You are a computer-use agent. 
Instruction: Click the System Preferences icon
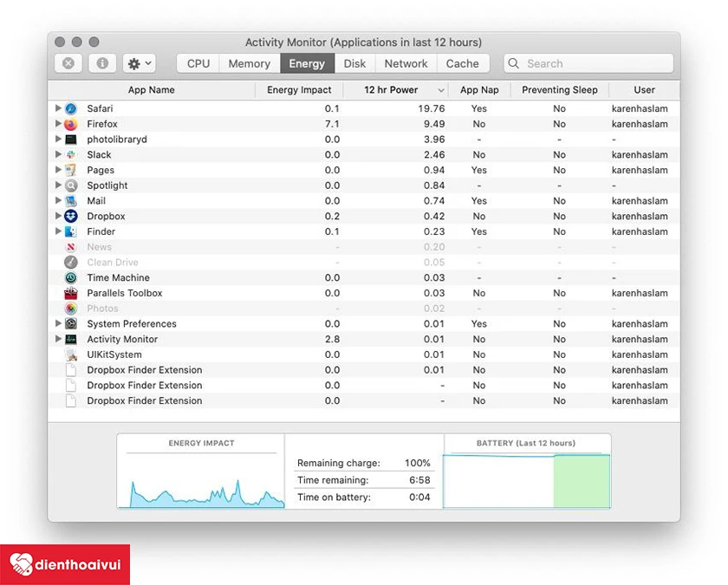click(70, 323)
